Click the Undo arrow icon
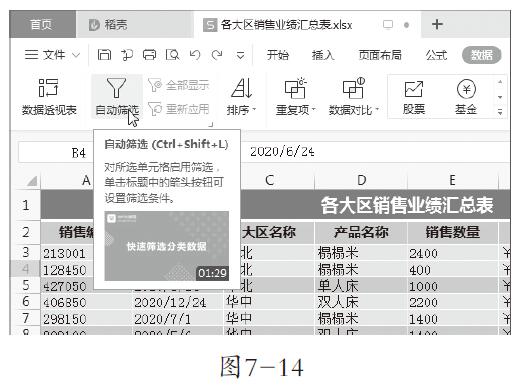This screenshot has width=520, height=388. [195, 55]
